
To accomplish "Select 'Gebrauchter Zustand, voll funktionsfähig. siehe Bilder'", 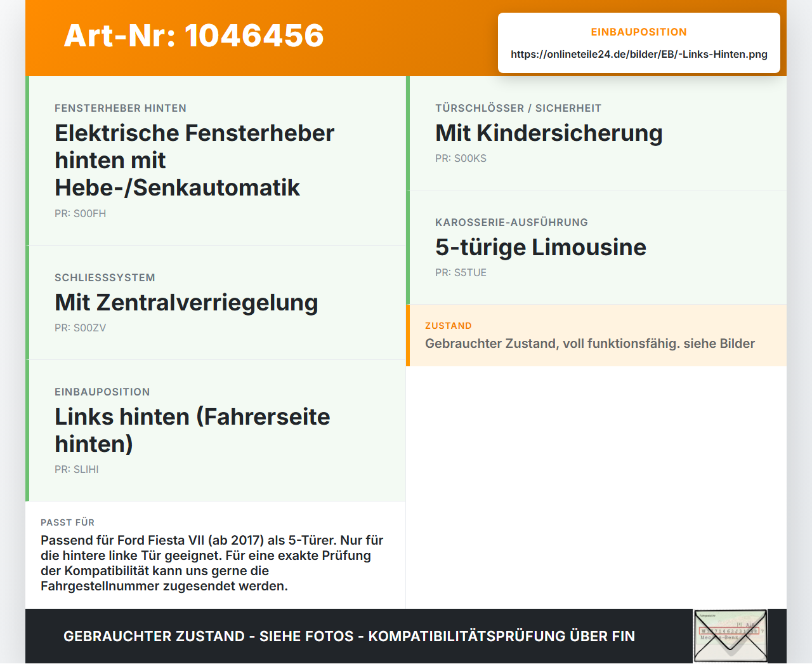I will click(x=590, y=343).
